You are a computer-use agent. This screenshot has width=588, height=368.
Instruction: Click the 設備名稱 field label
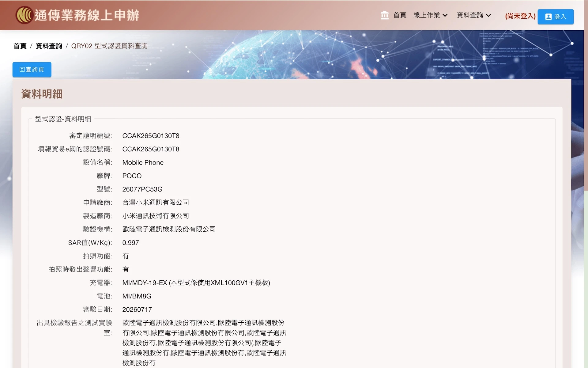coord(98,162)
